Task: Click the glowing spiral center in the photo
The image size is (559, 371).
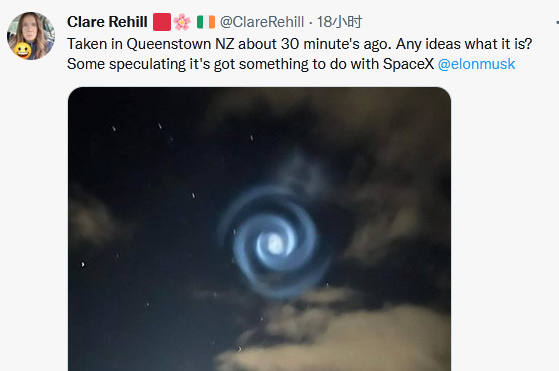Action: (x=275, y=245)
